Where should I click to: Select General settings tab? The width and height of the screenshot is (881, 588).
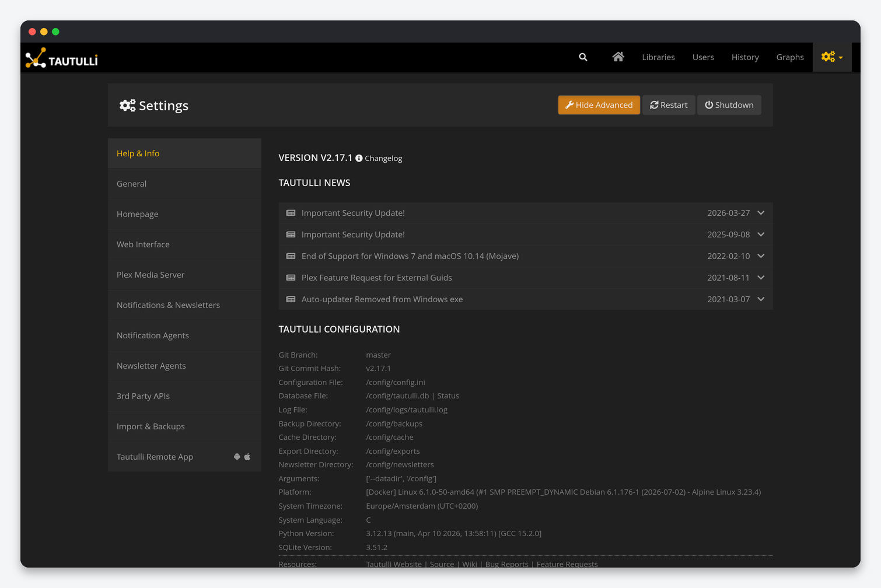(x=184, y=184)
